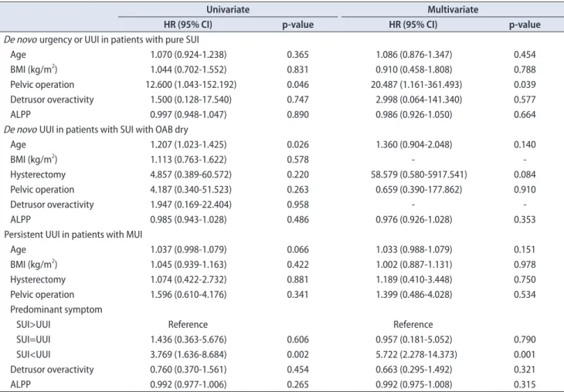The image size is (564, 392).
Task: Click the "Univariate" column group header
Action: pos(228,9)
